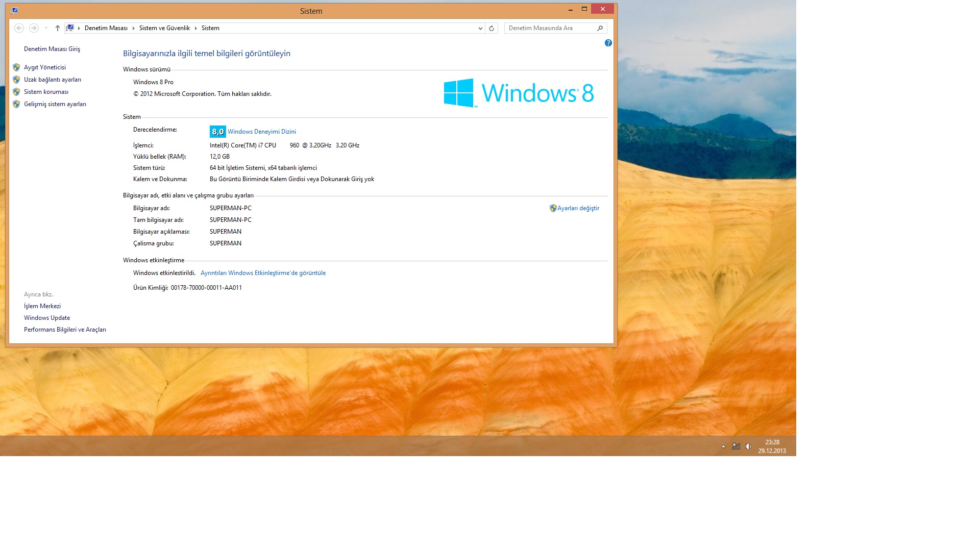Open İşlem Merkezi link
The width and height of the screenshot is (980, 551).
coord(42,306)
